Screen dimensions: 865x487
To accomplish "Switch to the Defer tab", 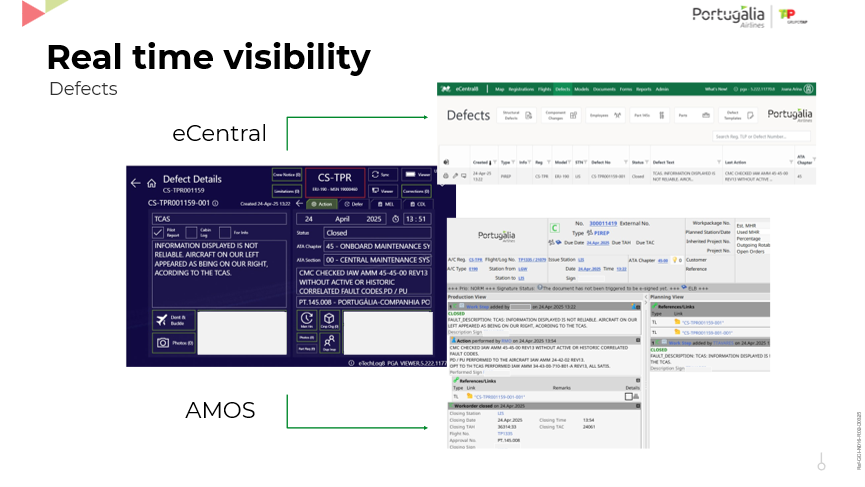I will pyautogui.click(x=354, y=204).
